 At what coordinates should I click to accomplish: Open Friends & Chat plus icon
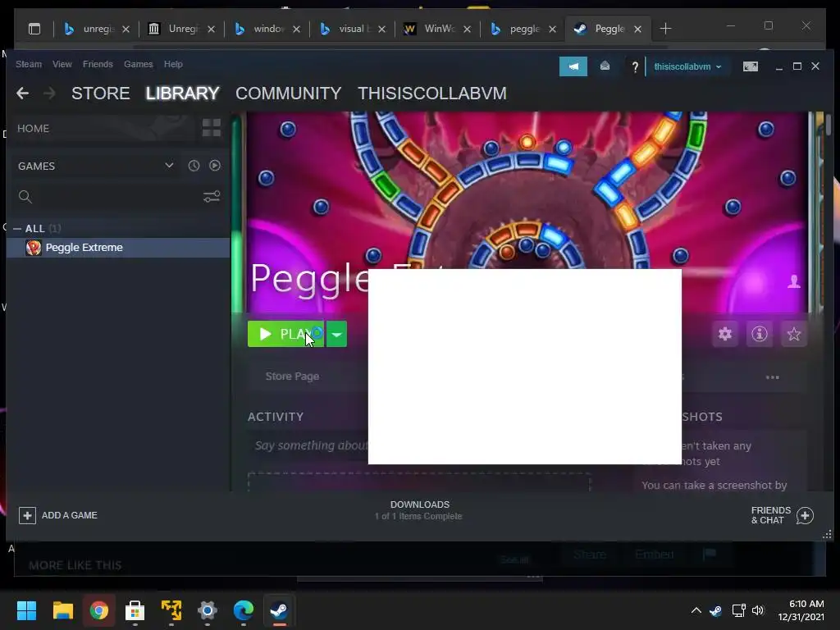805,515
